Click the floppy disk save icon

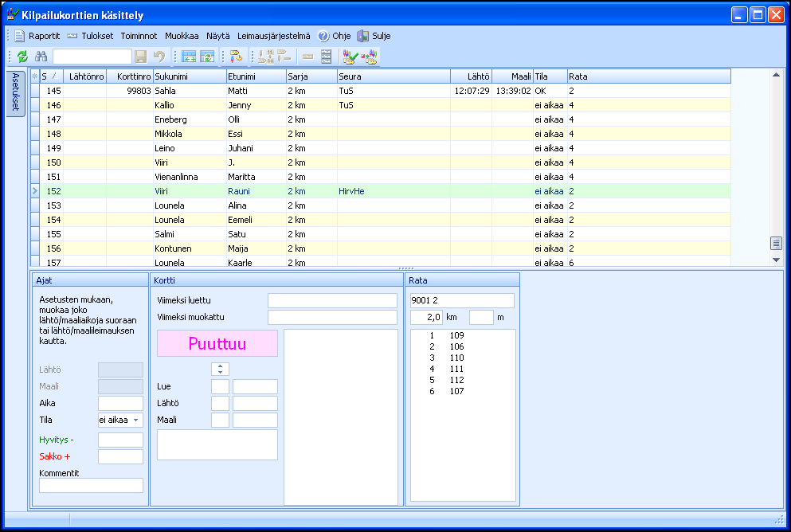(141, 57)
